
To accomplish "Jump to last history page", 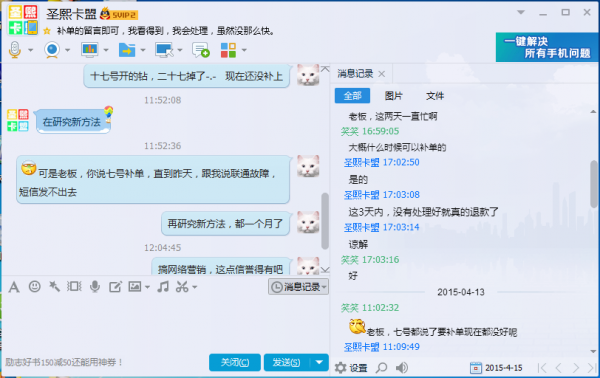I will tap(592, 368).
